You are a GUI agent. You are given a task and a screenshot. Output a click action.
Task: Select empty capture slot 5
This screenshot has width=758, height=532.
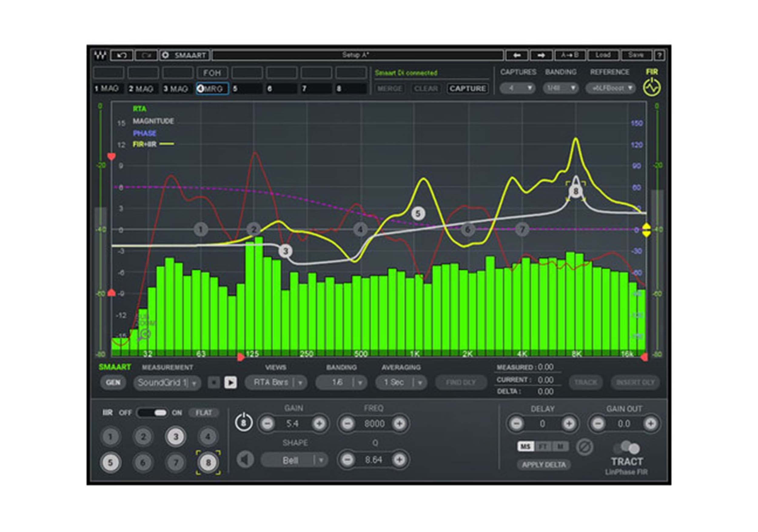(x=247, y=89)
